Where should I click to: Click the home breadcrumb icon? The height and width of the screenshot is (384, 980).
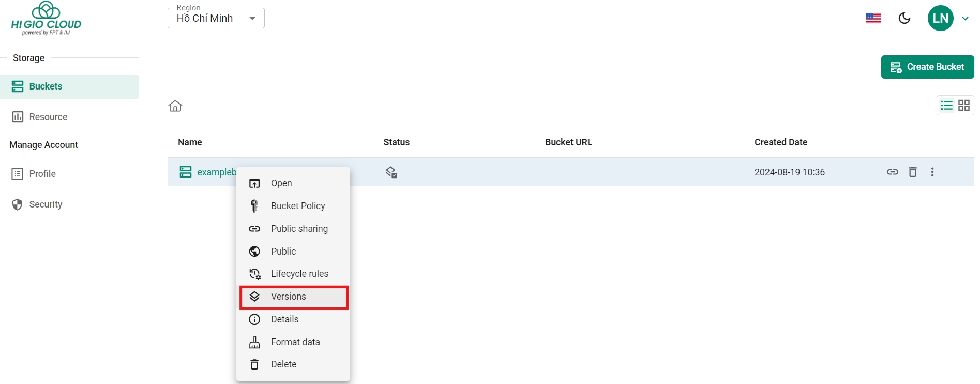(x=175, y=106)
